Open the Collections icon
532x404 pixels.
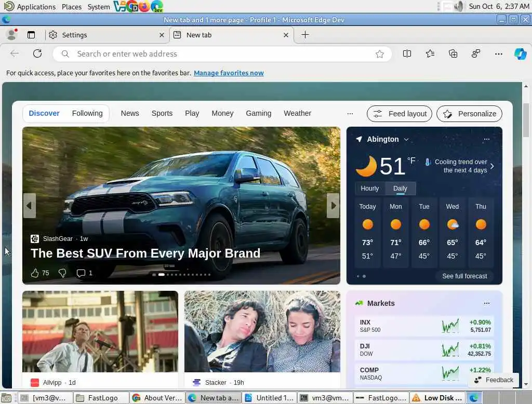pyautogui.click(x=453, y=53)
